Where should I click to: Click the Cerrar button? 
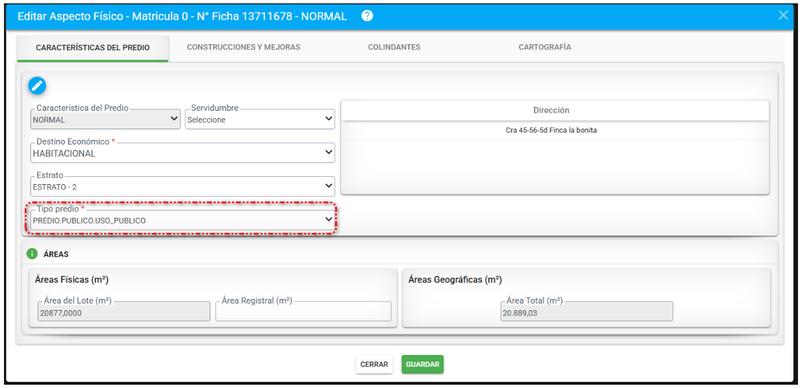(374, 365)
